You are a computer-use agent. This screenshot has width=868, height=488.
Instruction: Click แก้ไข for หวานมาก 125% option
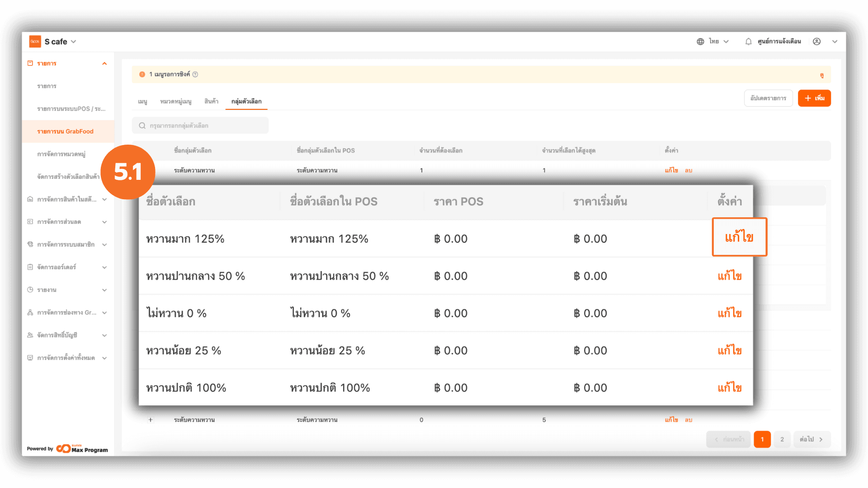coord(739,237)
